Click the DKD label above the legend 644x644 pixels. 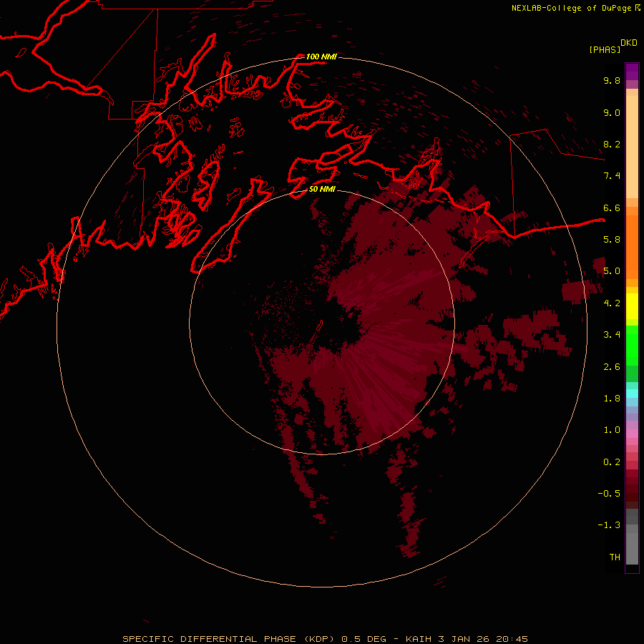tap(629, 43)
